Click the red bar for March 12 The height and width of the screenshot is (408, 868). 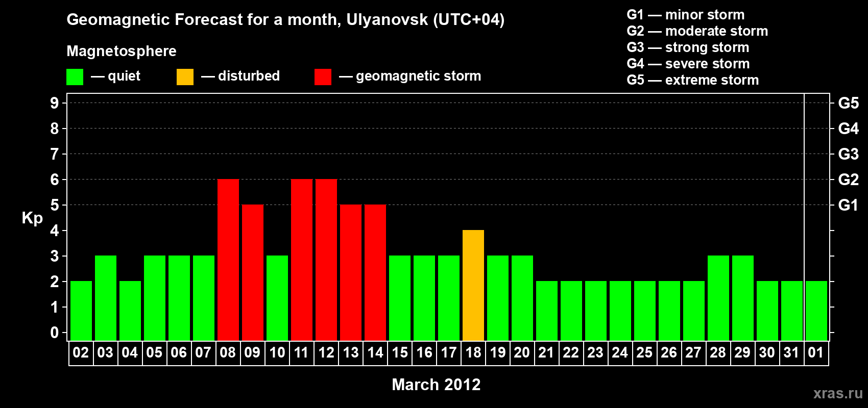pos(326,260)
